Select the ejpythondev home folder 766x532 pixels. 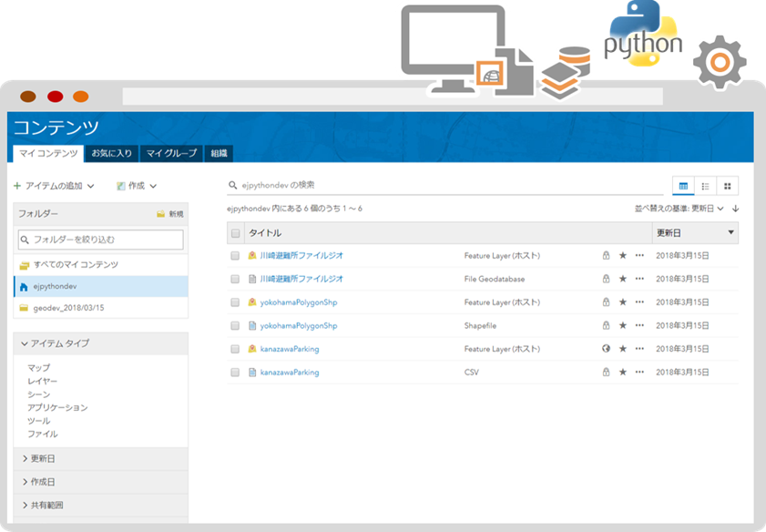coord(100,286)
